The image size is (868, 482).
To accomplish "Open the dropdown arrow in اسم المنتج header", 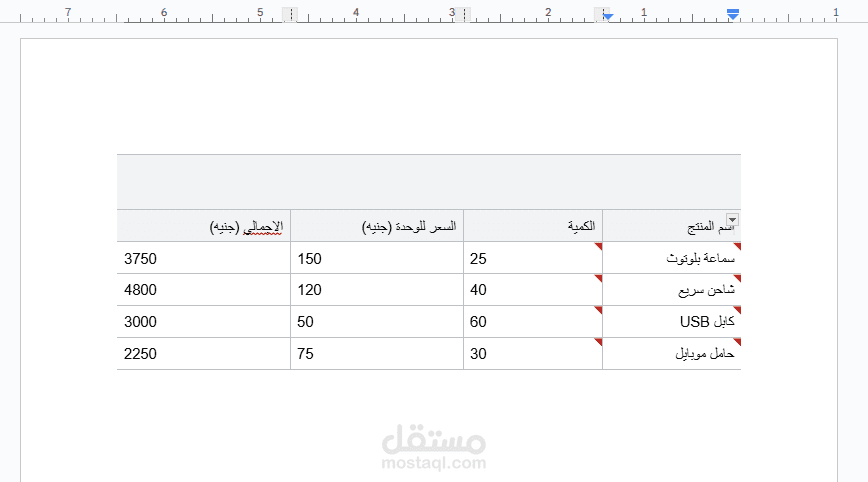I will coord(732,220).
